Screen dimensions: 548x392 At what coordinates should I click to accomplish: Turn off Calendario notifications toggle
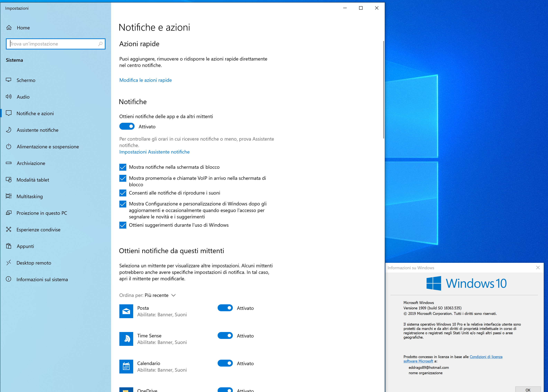tap(225, 363)
